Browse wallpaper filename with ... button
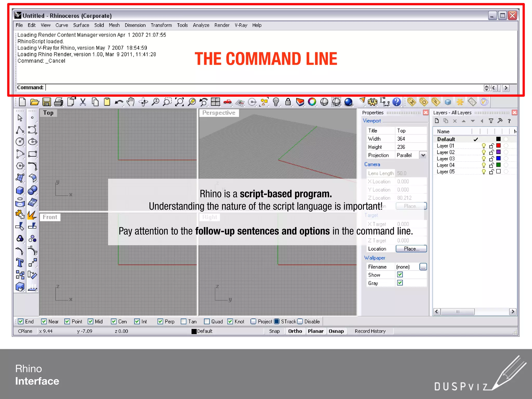 423,267
